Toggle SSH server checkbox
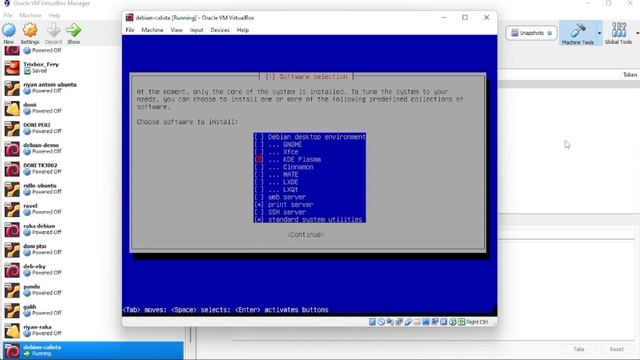This screenshot has height=360, width=640. (x=259, y=212)
